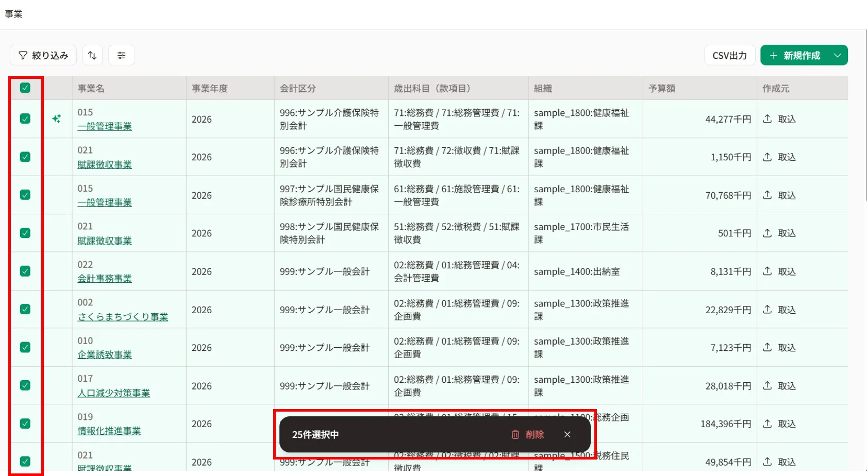Open the さくらまちづくり事業 link
The width and height of the screenshot is (868, 476).
[x=123, y=317]
